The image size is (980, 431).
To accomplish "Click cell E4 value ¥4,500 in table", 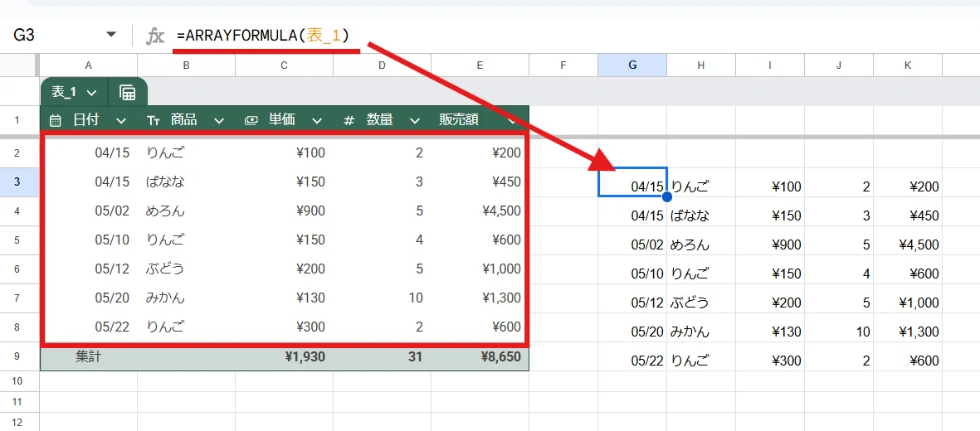I will [480, 211].
